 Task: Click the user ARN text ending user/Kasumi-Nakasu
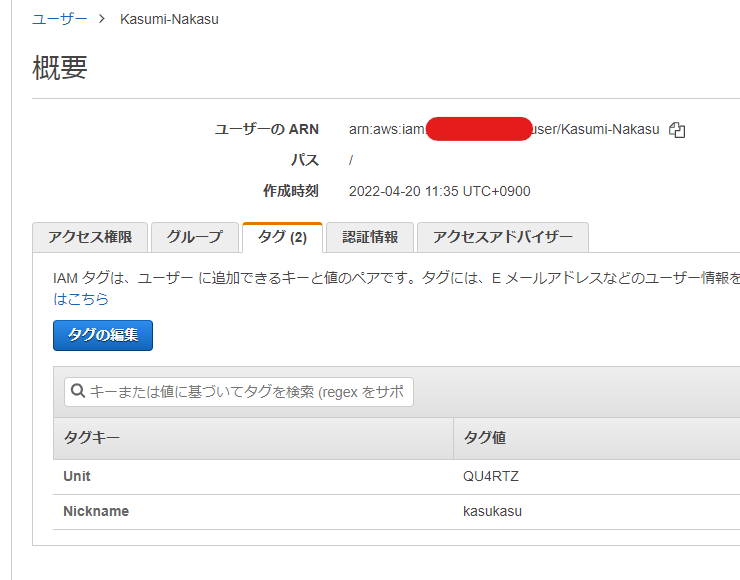coord(504,129)
